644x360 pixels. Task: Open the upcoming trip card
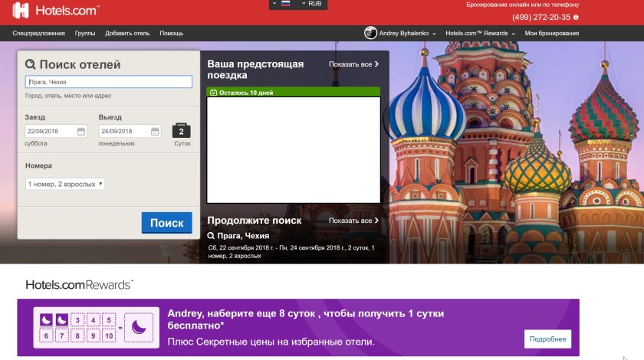293,150
